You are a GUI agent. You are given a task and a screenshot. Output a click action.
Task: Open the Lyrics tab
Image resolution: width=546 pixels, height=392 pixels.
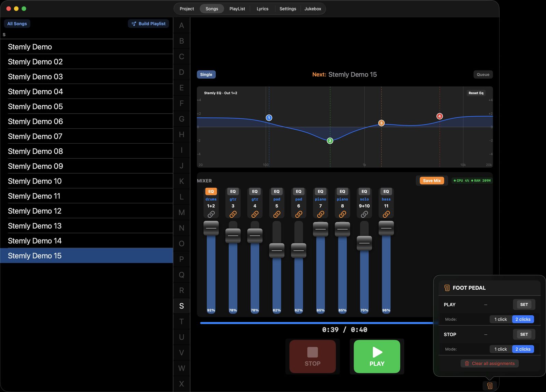[262, 9]
